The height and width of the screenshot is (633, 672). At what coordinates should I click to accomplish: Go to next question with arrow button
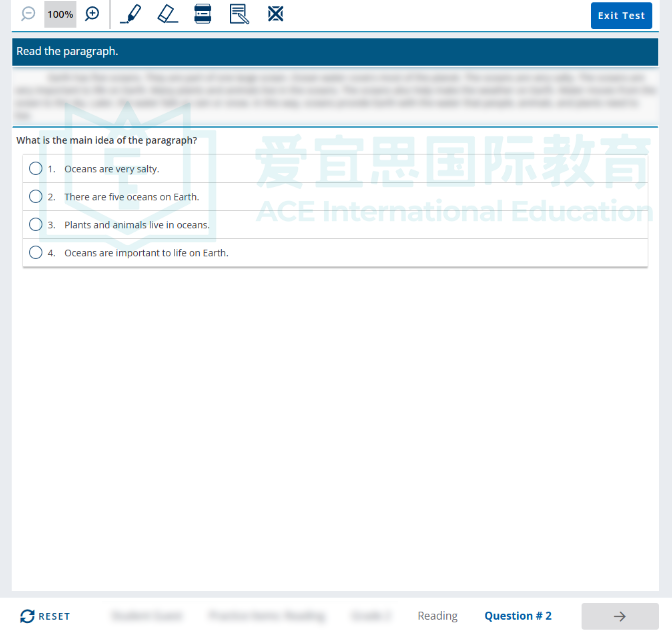620,616
